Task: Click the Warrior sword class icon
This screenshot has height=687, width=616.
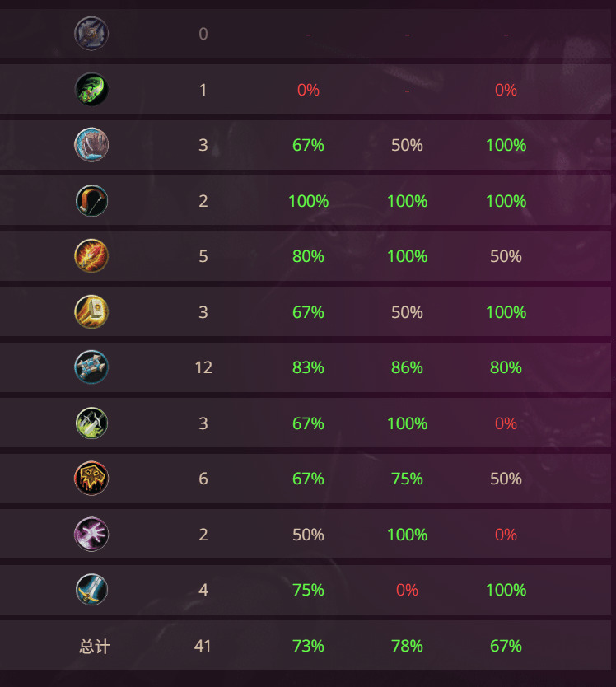Action: [91, 590]
